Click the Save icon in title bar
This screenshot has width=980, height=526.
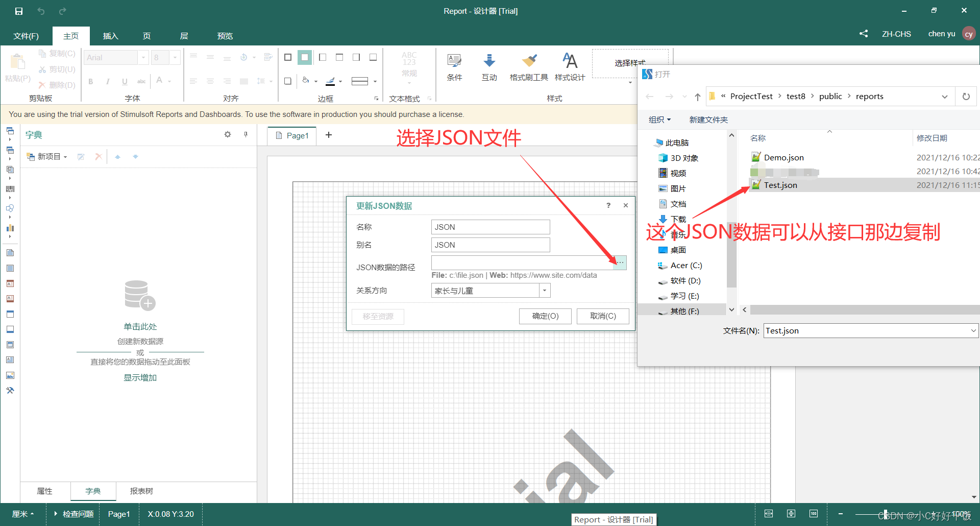(19, 11)
